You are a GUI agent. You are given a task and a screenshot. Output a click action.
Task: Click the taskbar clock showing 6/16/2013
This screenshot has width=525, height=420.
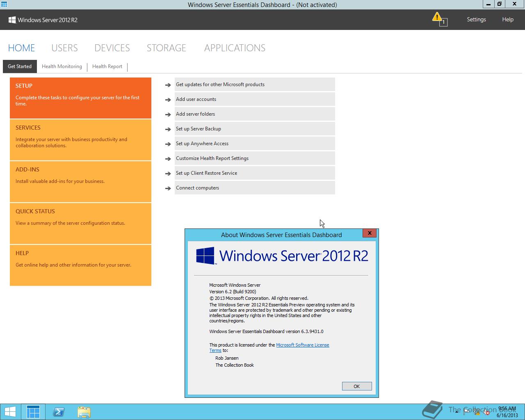(507, 412)
